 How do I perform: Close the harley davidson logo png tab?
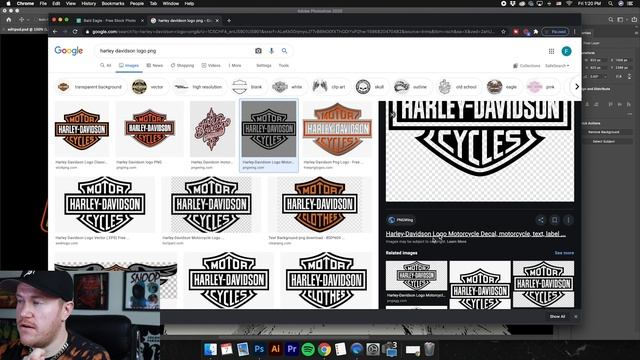[x=217, y=20]
